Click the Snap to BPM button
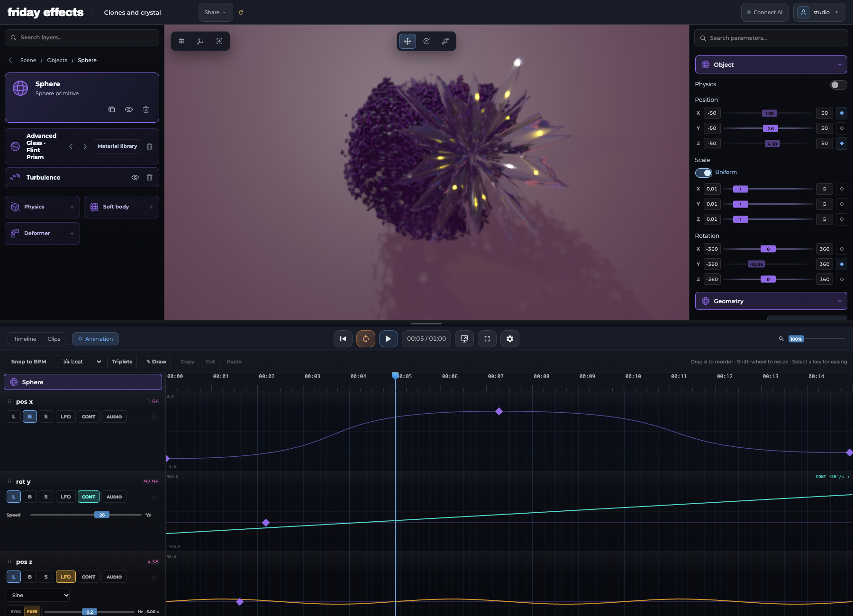The image size is (853, 616). (29, 362)
